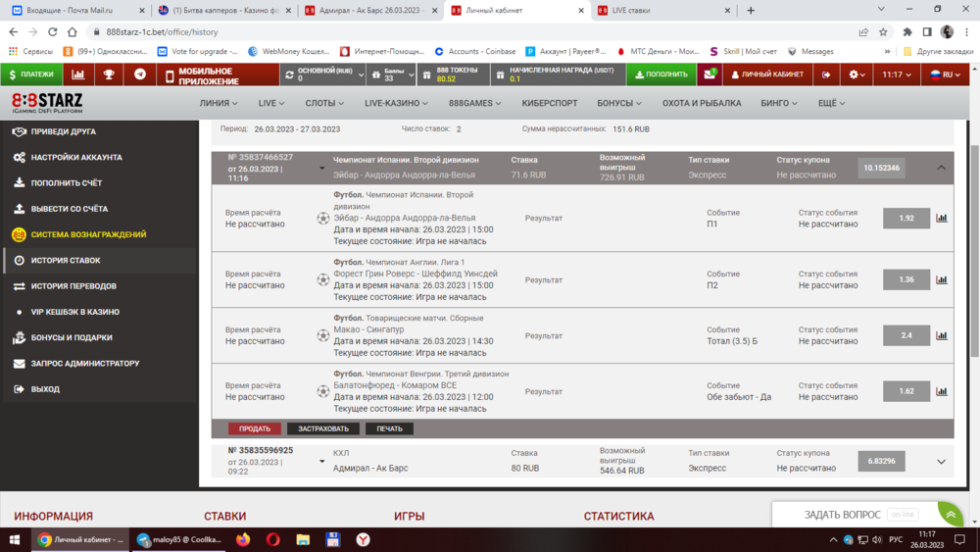Open Firefox from the taskbar
Viewport: 980px width, 552px height.
tap(243, 539)
